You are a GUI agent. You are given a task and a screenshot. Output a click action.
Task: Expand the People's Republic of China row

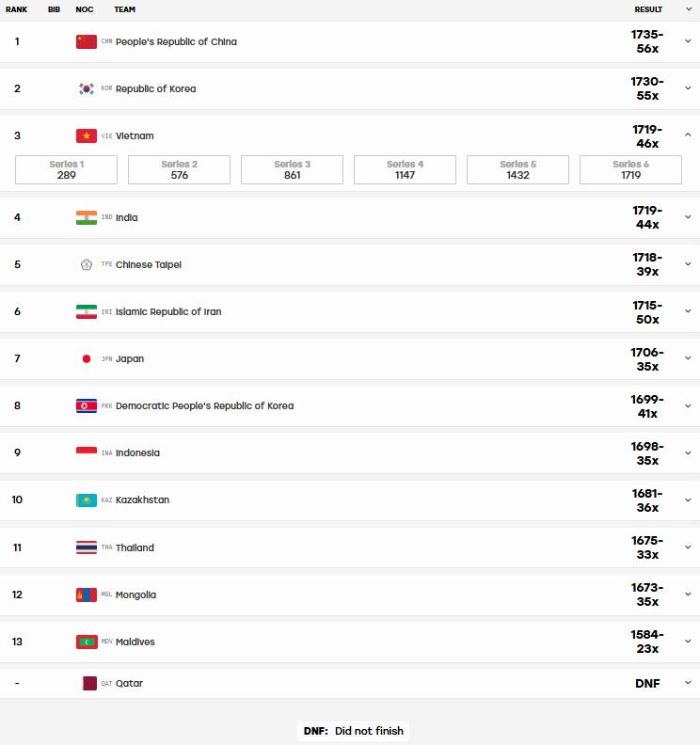tap(688, 41)
